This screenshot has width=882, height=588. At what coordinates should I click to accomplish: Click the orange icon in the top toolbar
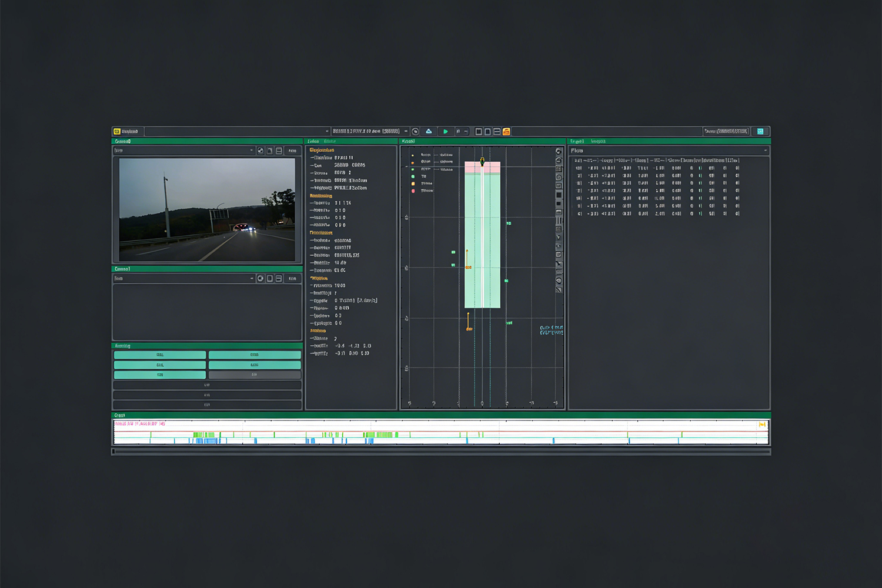[x=506, y=132]
